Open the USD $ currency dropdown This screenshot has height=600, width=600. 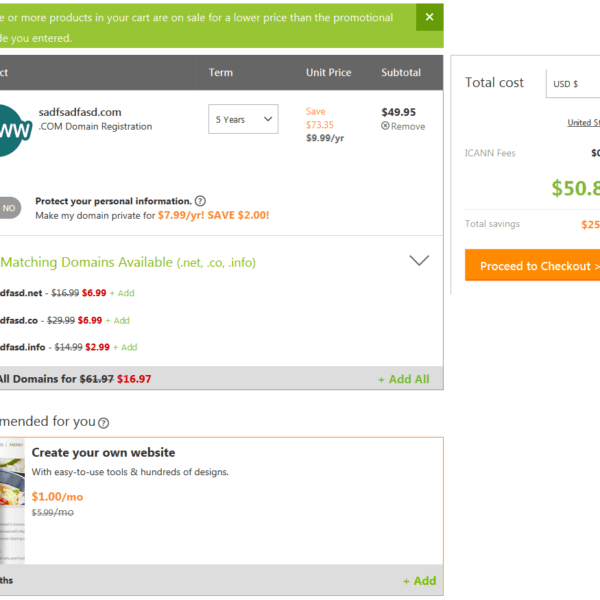coord(573,84)
